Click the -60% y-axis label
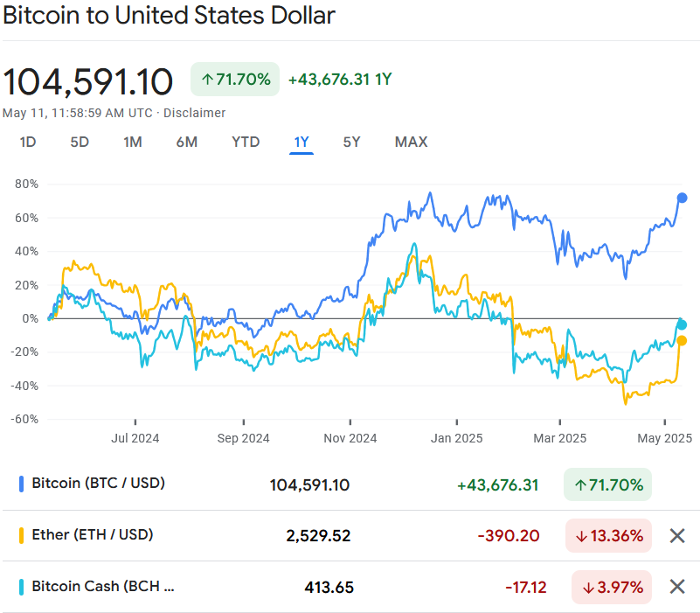700x613 pixels. coord(24,419)
